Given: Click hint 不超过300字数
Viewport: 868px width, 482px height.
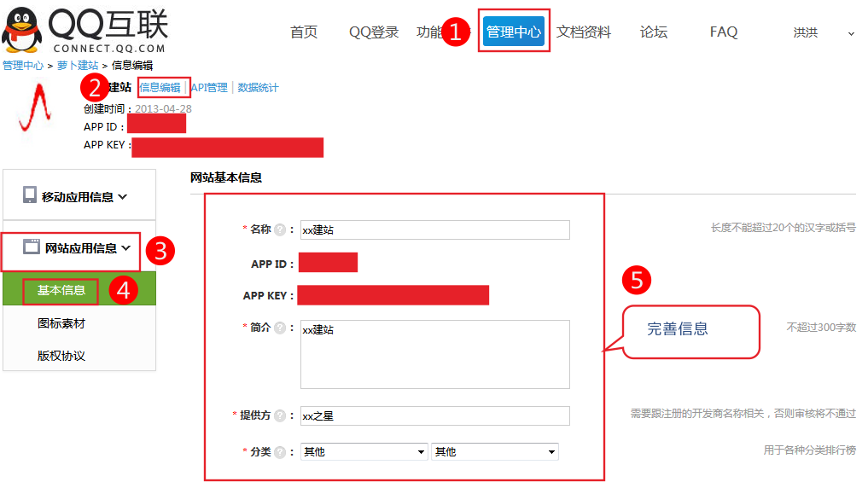Looking at the screenshot, I should point(821,327).
